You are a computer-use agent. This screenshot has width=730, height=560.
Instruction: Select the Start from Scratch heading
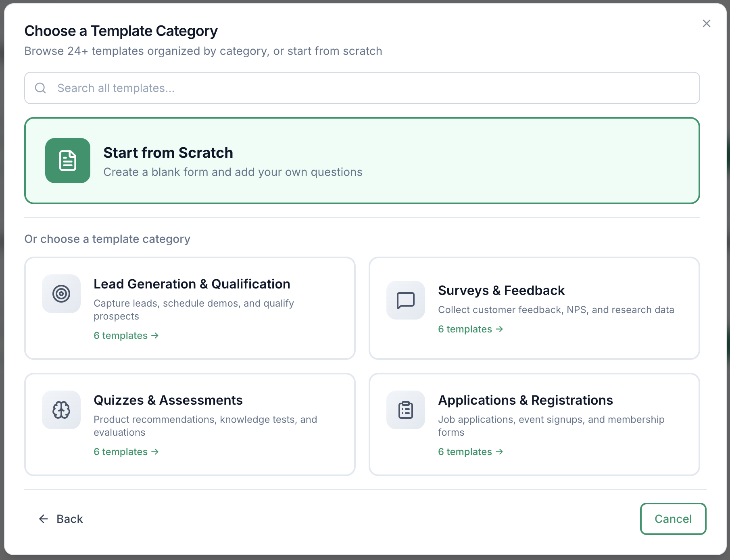point(168,153)
